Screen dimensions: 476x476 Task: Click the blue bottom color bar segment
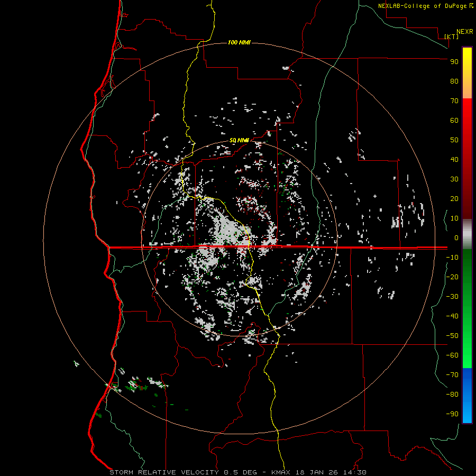[467, 396]
